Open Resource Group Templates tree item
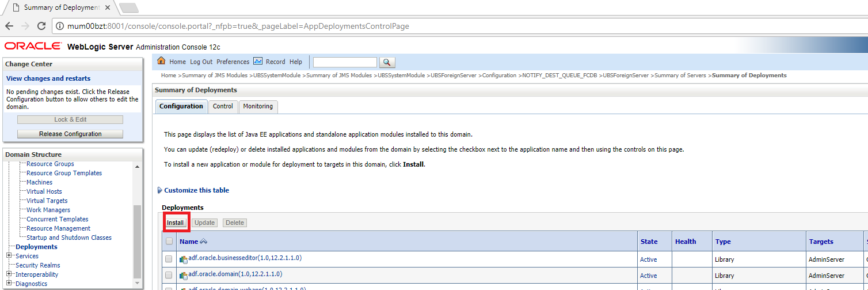 click(x=64, y=173)
